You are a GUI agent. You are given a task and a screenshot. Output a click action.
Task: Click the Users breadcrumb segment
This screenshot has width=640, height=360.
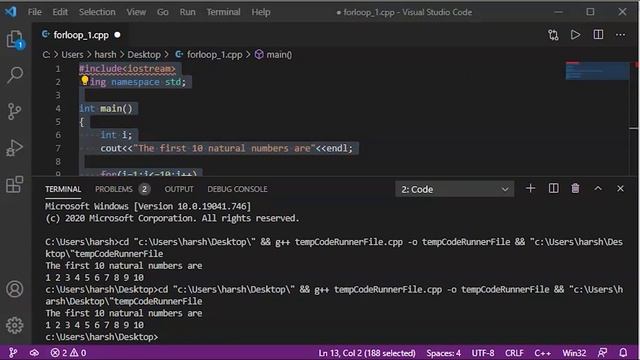coord(72,55)
